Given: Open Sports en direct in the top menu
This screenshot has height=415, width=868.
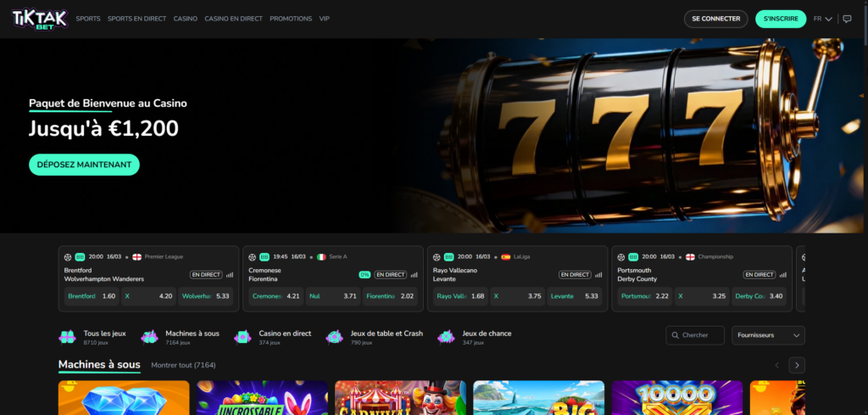Looking at the screenshot, I should [136, 19].
